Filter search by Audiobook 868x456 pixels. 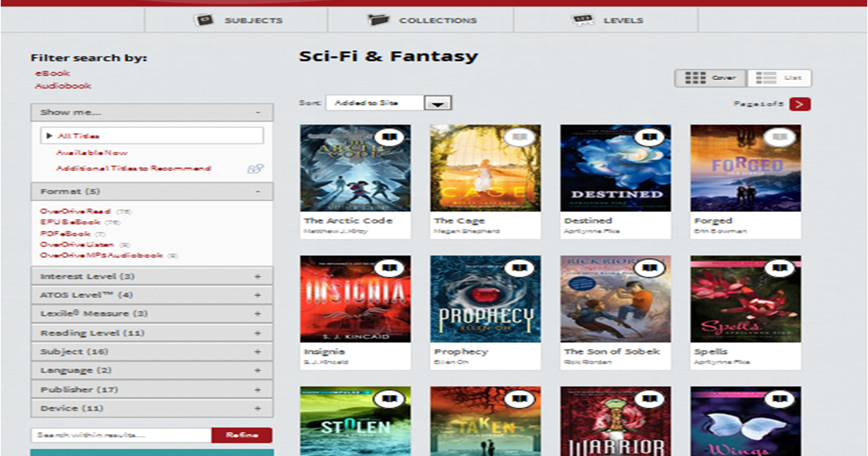coord(63,85)
